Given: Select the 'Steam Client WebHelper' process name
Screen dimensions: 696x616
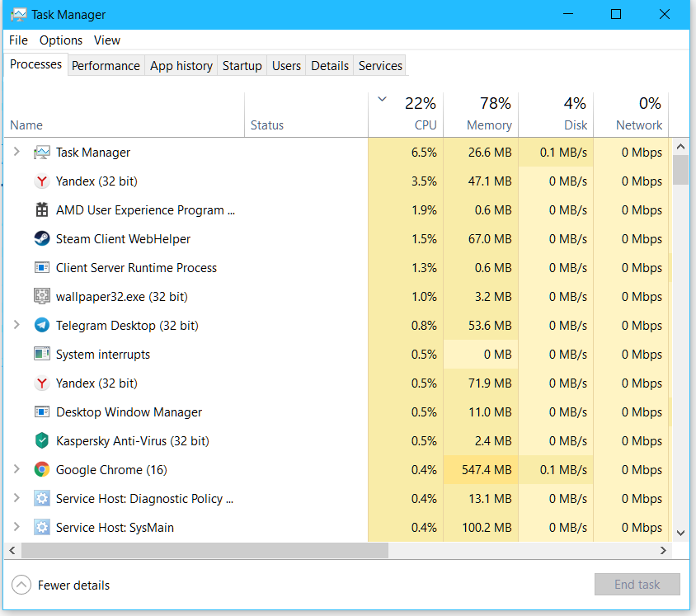Looking at the screenshot, I should (123, 239).
